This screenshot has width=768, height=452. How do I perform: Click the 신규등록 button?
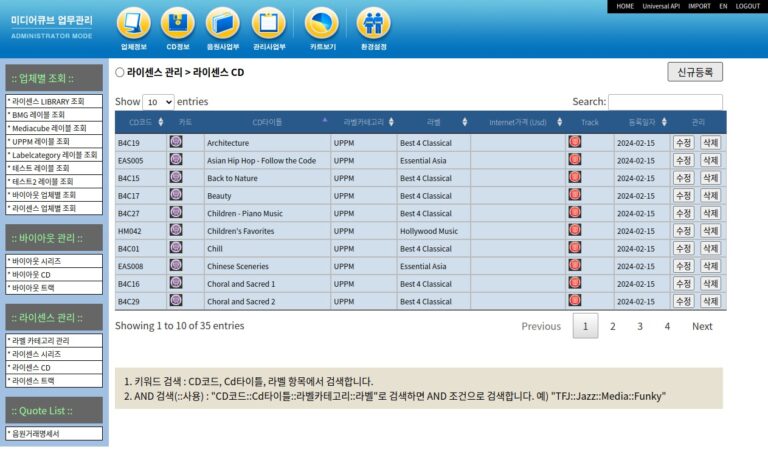[x=694, y=72]
